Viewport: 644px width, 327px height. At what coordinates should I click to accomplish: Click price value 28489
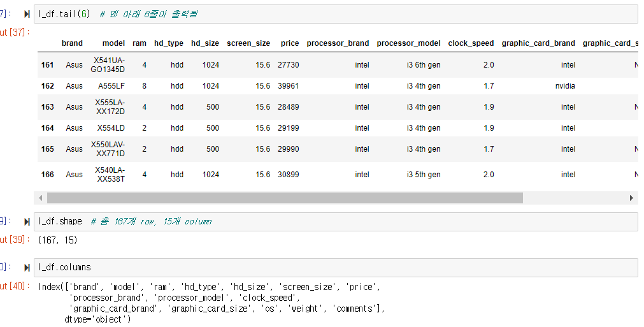tap(289, 107)
